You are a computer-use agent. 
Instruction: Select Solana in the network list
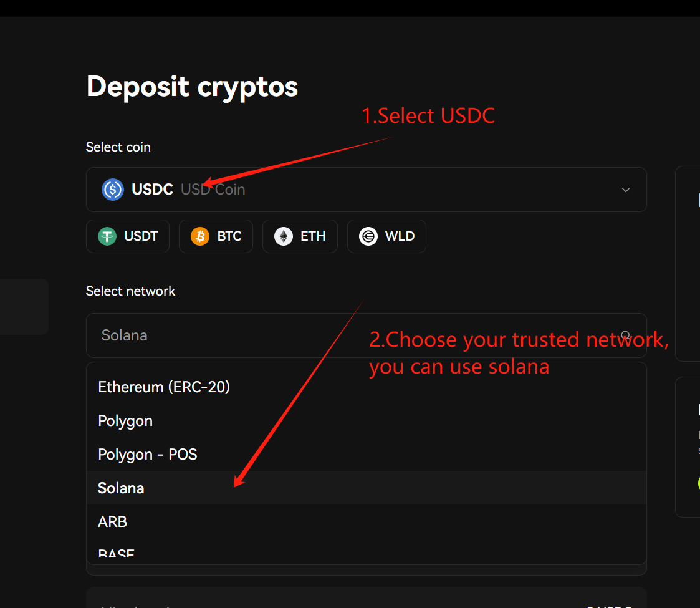coord(121,488)
